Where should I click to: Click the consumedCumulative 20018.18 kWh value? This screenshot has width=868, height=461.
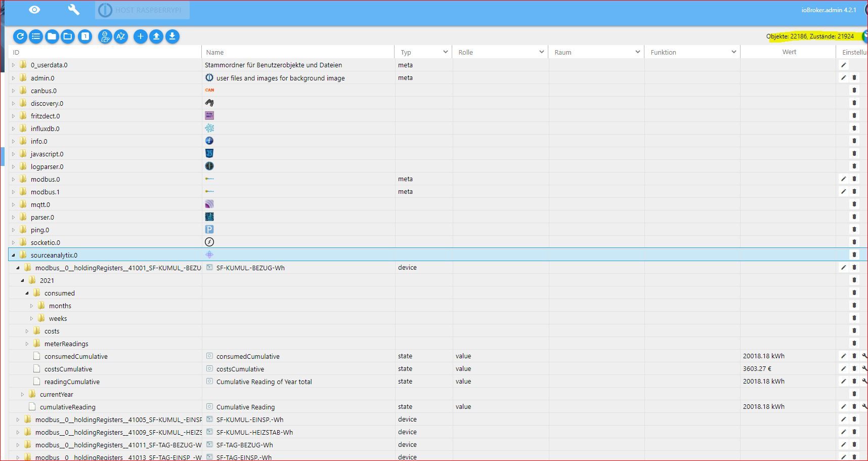[x=764, y=356]
